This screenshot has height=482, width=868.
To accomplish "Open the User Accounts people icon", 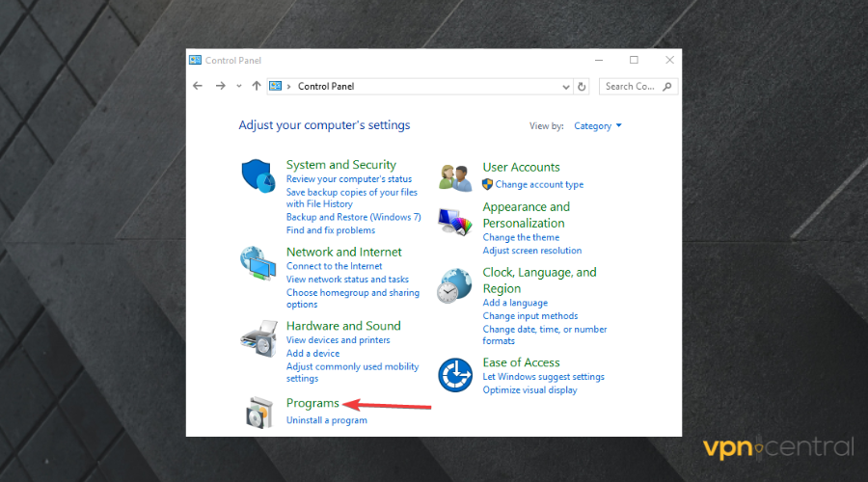I will [455, 177].
